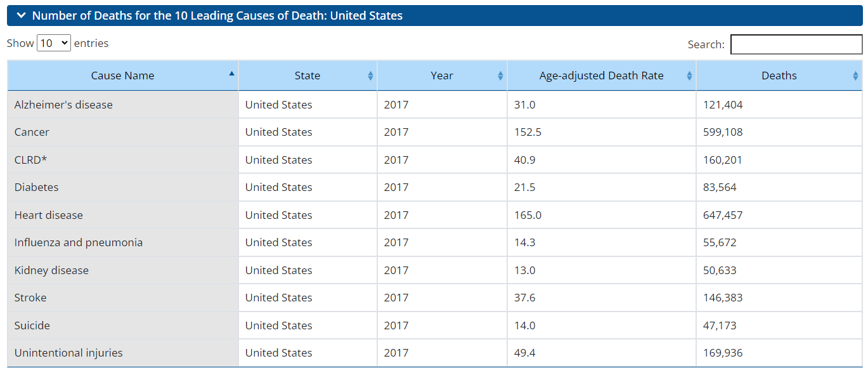This screenshot has height=368, width=868.
Task: Click the 21.5 death rate value
Action: [x=525, y=187]
